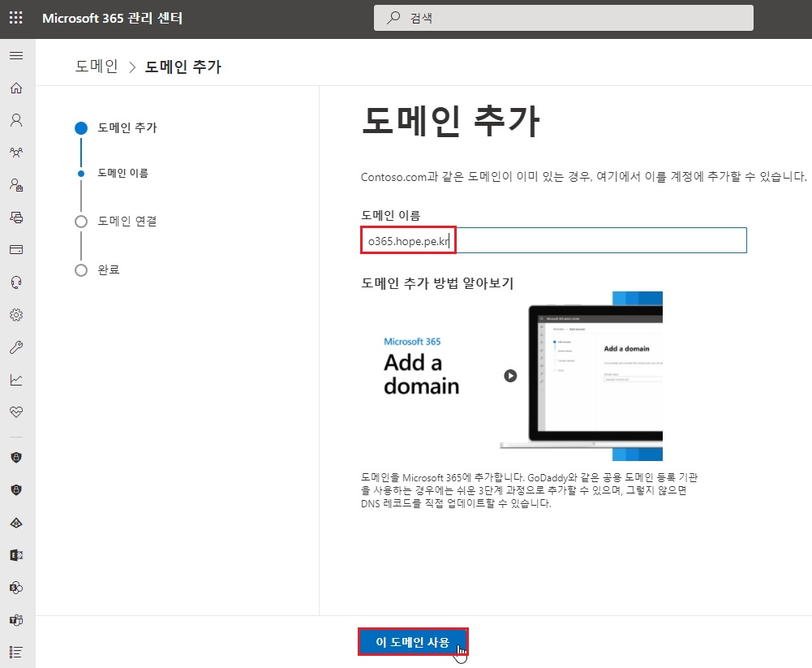Open all admin centers list icon
This screenshot has width=812, height=668.
[x=16, y=652]
